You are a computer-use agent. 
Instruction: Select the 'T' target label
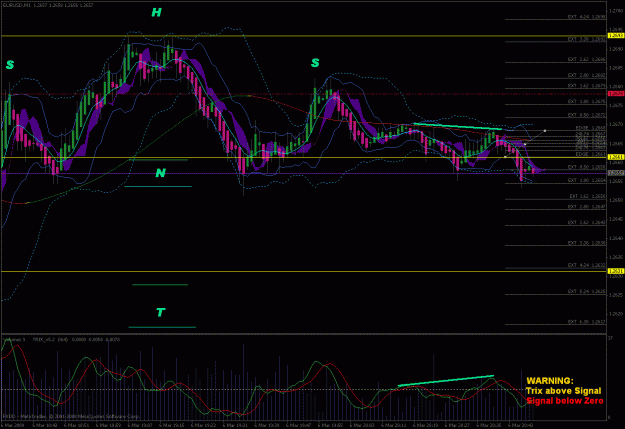[161, 312]
